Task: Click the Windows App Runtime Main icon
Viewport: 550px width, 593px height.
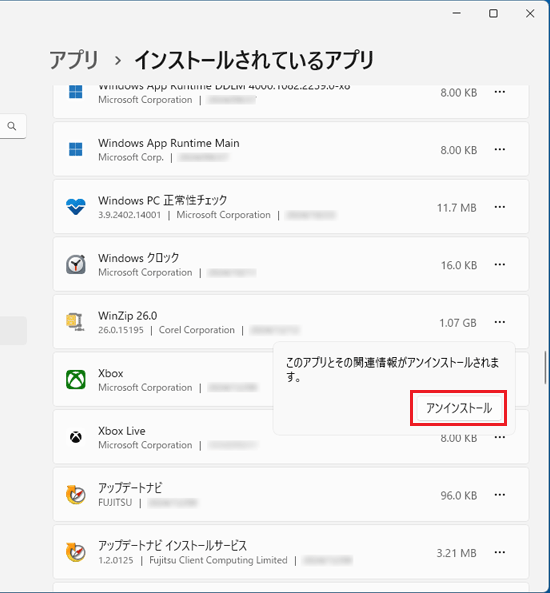Action: coord(76,149)
